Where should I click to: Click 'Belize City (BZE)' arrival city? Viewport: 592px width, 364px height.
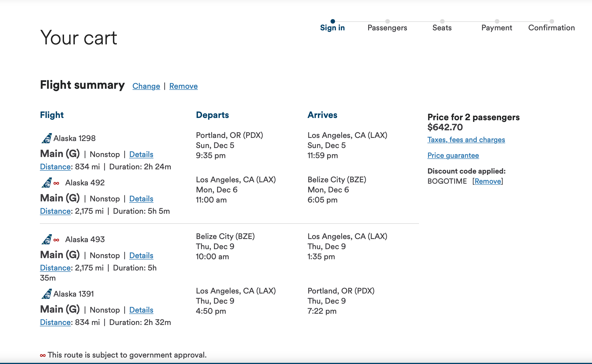point(337,179)
